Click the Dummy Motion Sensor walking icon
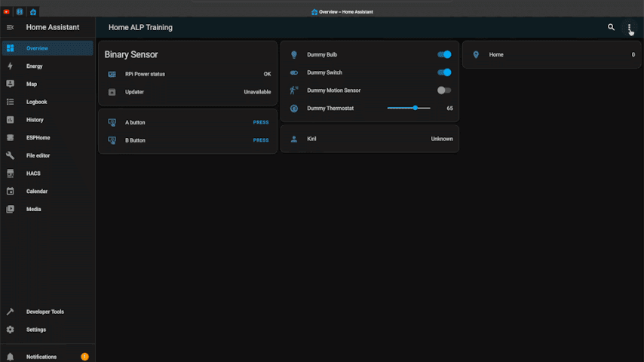Image resolution: width=644 pixels, height=362 pixels. (x=294, y=90)
